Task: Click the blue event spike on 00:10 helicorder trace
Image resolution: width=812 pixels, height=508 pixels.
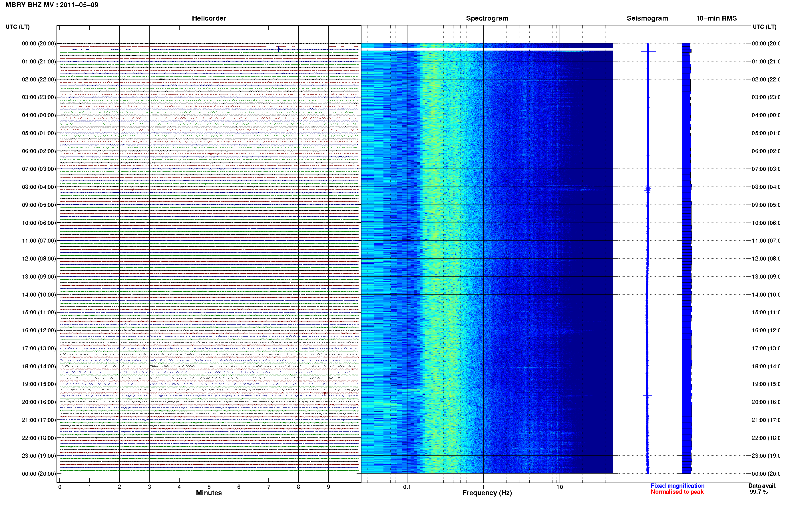Action: [278, 49]
